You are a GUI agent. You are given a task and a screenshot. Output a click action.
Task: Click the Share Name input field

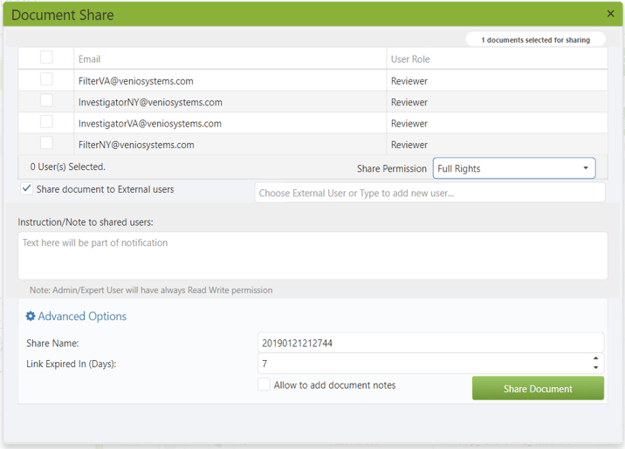click(430, 343)
